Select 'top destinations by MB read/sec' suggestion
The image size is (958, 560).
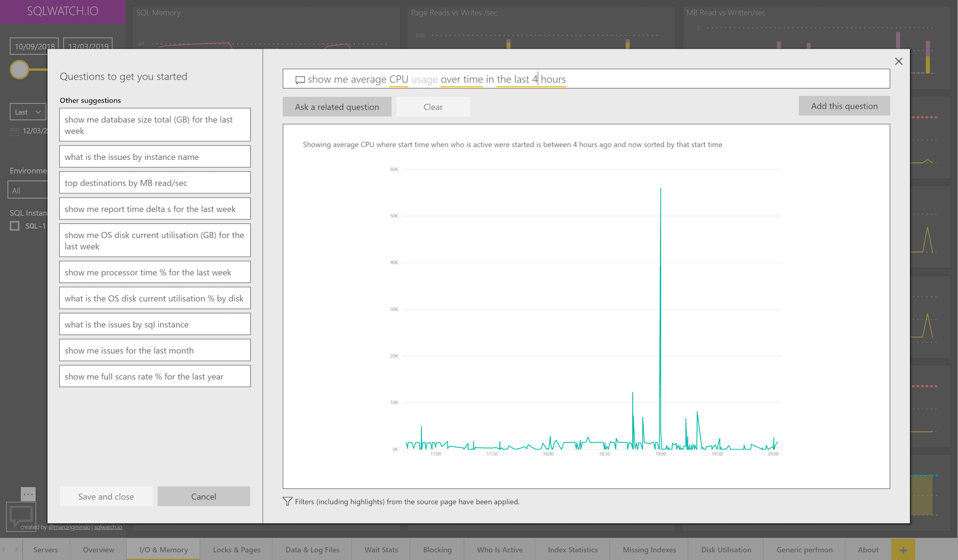coord(155,182)
